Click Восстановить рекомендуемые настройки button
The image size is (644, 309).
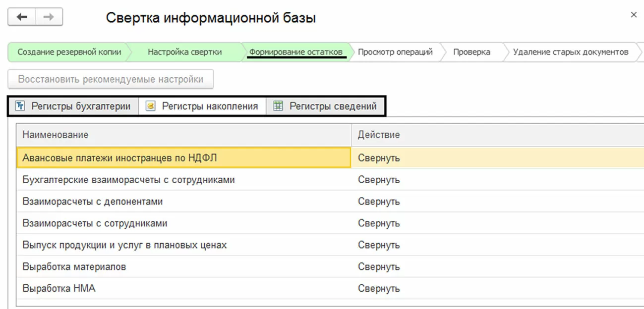coord(111,79)
